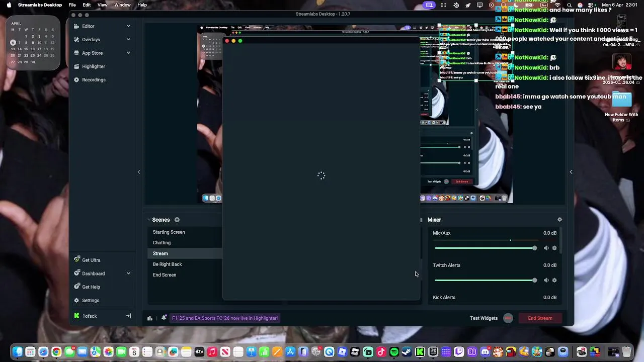The image size is (644, 362).
Task: Open Kick app in the Dock
Action: coord(420,352)
